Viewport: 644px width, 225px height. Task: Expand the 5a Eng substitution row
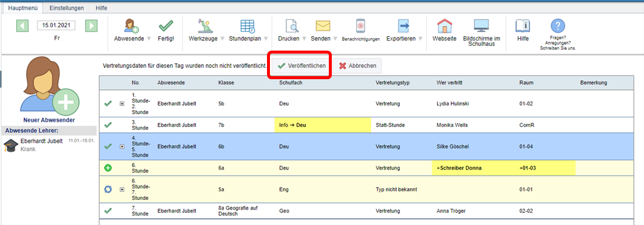click(121, 190)
